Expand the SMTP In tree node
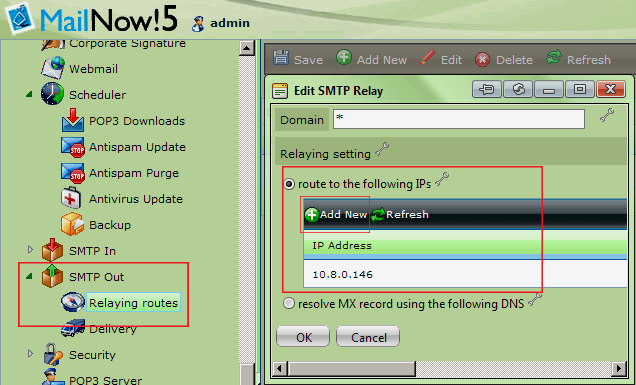Viewport: 636px width, 385px height. click(30, 249)
